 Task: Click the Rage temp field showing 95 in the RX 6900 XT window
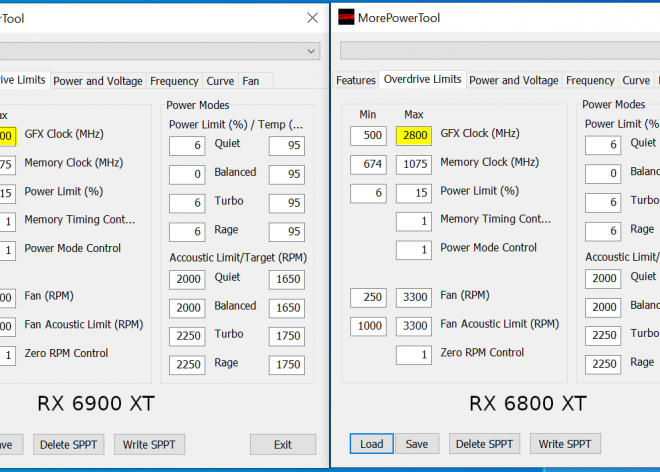[x=287, y=232]
